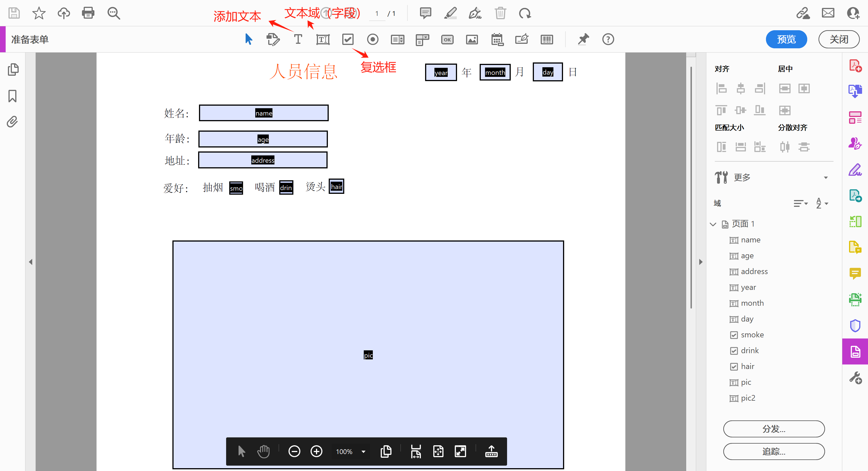Click the hair checkbox field on form
The image size is (868, 471).
point(336,186)
